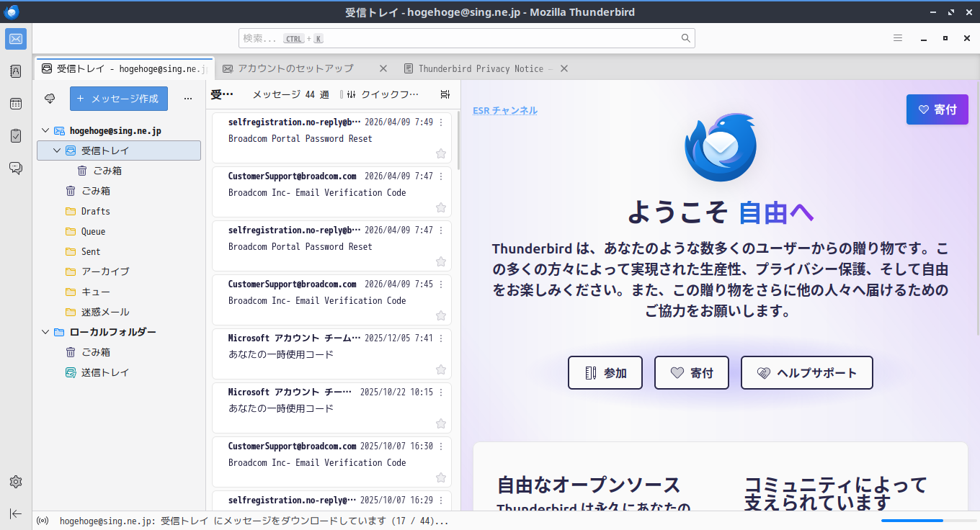The height and width of the screenshot is (530, 980).
Task: Open the more menu on the 7:45 message
Action: (x=441, y=284)
